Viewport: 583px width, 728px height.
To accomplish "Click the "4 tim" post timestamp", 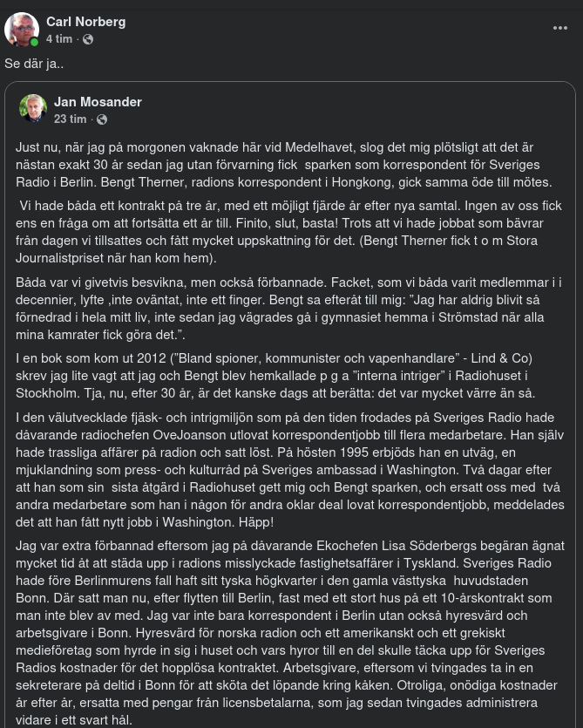I will pos(59,39).
